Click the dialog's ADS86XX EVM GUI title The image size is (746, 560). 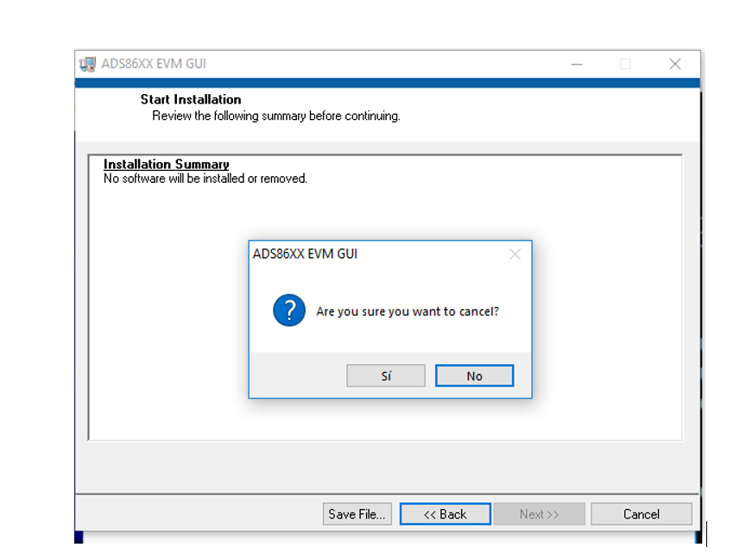tap(305, 254)
